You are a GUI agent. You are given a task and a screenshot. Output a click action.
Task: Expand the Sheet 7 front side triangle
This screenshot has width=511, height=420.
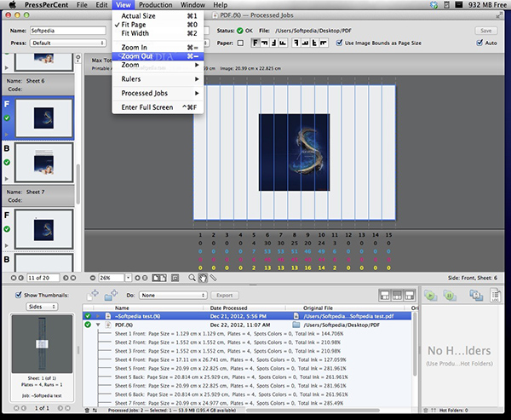pyautogui.click(x=7, y=245)
